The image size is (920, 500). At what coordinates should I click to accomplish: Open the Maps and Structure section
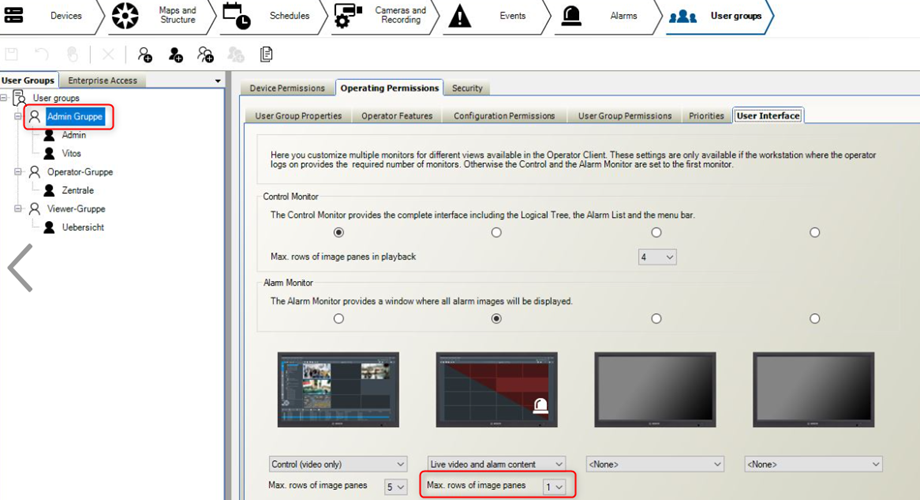coord(124,16)
